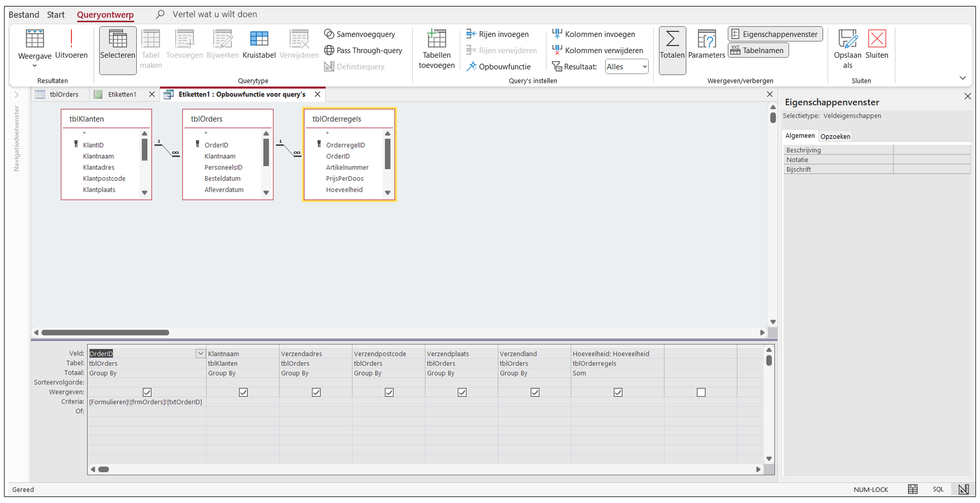Select the Bijwerken query type

[x=223, y=45]
